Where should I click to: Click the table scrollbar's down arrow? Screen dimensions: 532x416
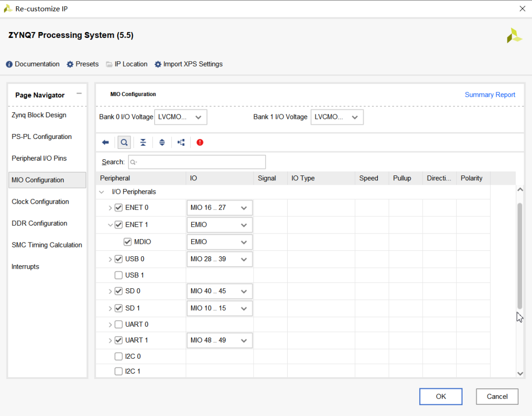click(x=520, y=374)
